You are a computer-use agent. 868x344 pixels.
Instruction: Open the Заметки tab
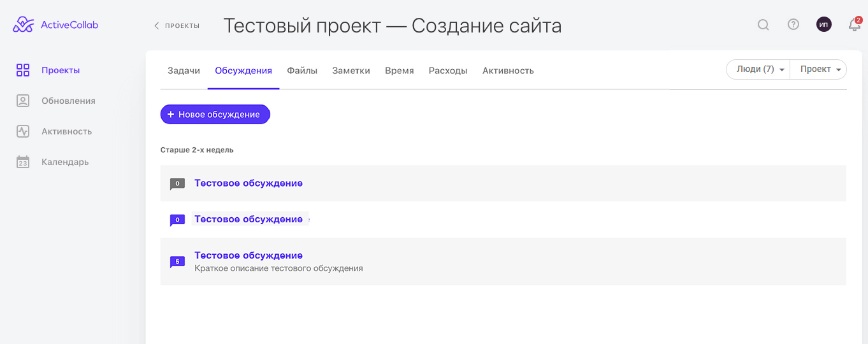pos(351,71)
